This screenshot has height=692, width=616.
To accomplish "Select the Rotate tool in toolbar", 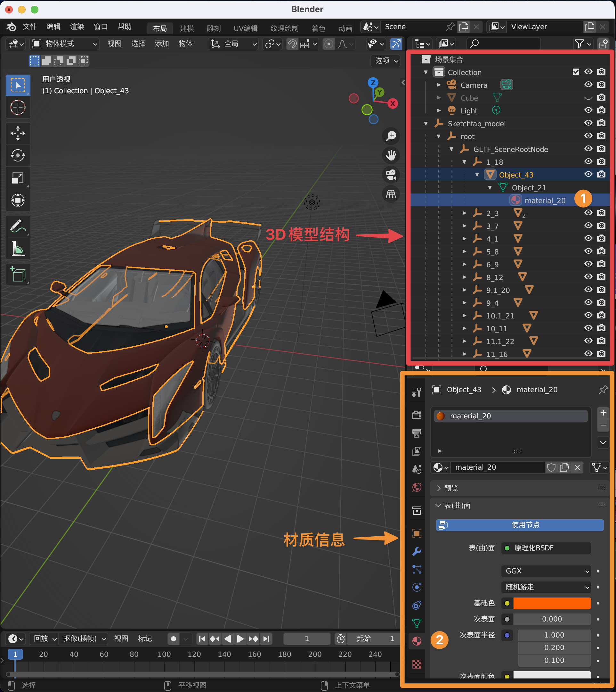I will coord(18,155).
